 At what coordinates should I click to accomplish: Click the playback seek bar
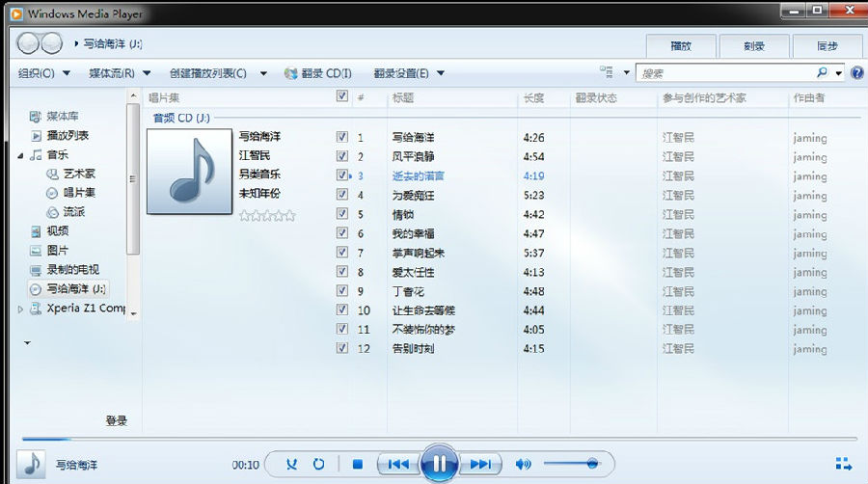441,440
